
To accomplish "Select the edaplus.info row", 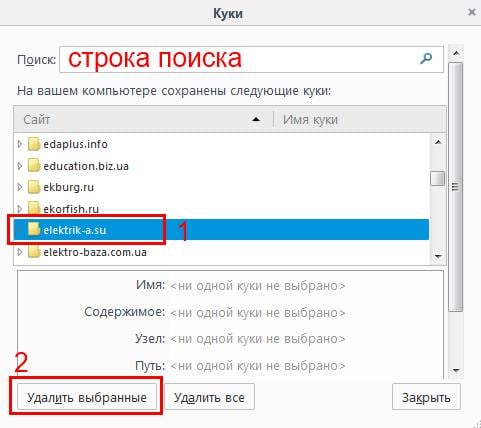I will pyautogui.click(x=221, y=144).
